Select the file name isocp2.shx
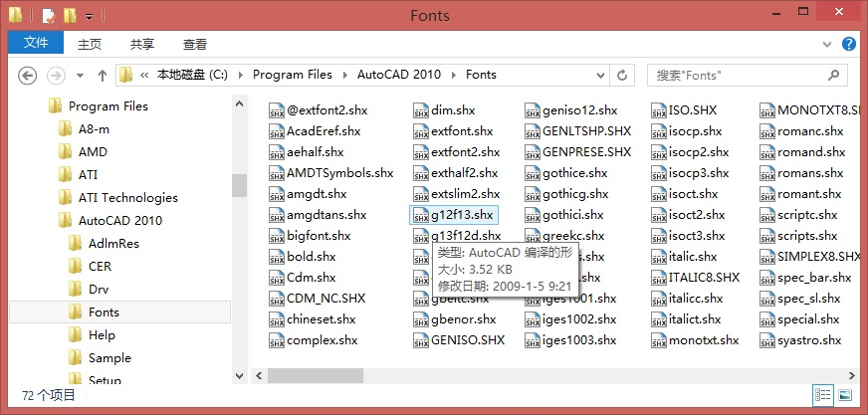 [x=699, y=152]
